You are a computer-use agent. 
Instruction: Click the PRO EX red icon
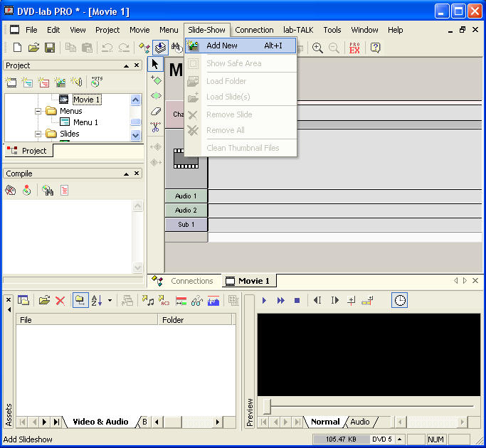pos(354,48)
